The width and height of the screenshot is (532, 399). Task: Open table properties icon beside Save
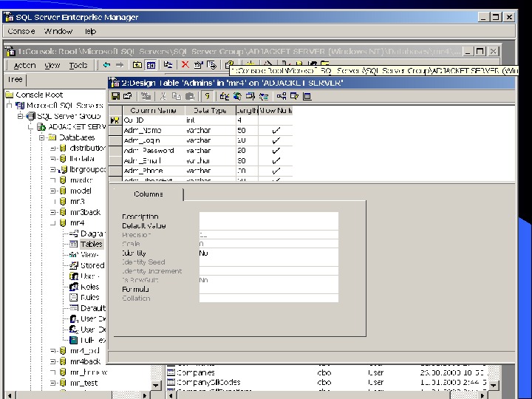[128, 96]
